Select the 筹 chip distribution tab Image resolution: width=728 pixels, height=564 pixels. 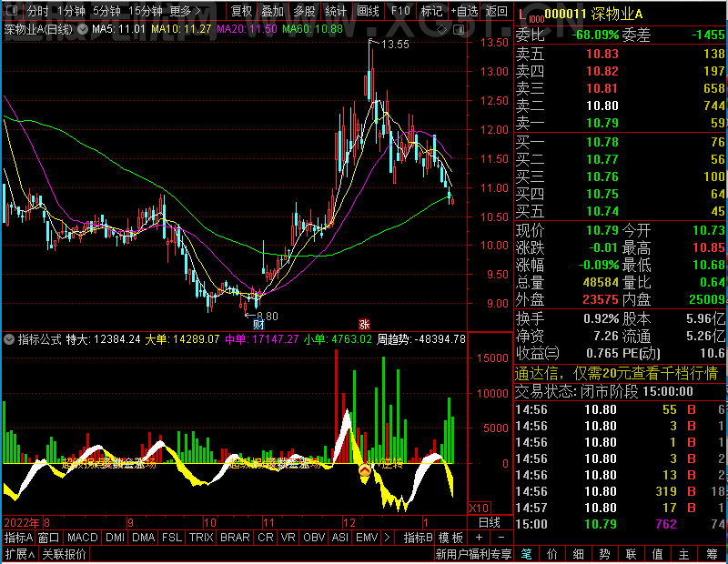click(712, 554)
